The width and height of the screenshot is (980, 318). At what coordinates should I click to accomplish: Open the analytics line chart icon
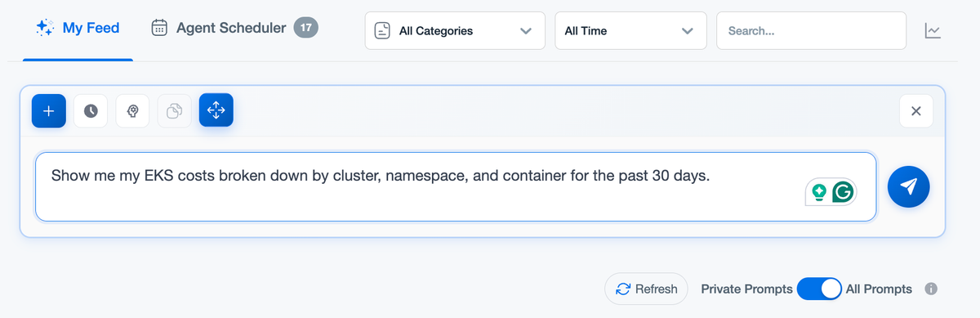tap(933, 31)
